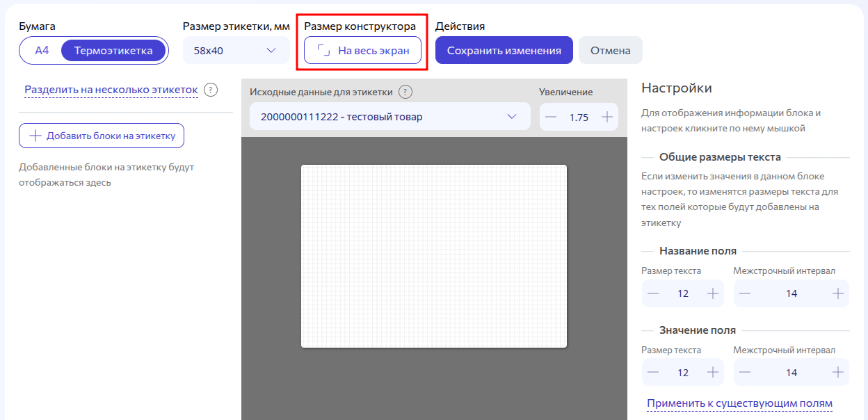
Task: Click the zoom value field 1.75
Action: coord(579,118)
